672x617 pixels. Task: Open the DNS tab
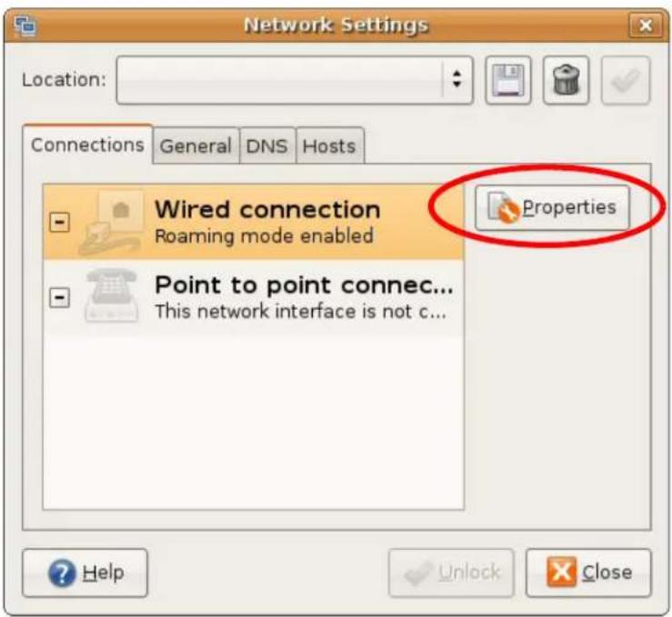point(267,146)
